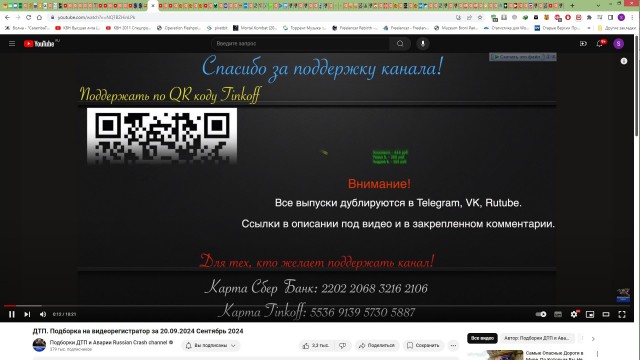This screenshot has height=360, width=640.
Task: Show hidden bookmarks overflow arrow
Action: click(x=589, y=28)
